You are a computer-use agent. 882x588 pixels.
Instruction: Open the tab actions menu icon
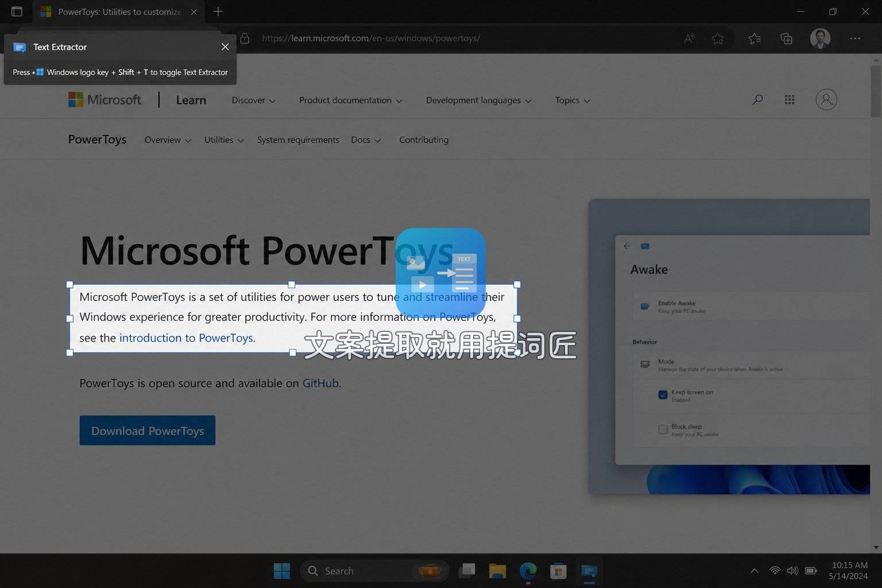point(17,11)
